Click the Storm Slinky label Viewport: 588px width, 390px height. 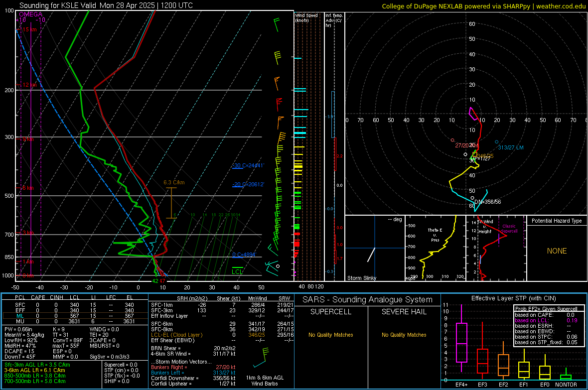pos(361,278)
